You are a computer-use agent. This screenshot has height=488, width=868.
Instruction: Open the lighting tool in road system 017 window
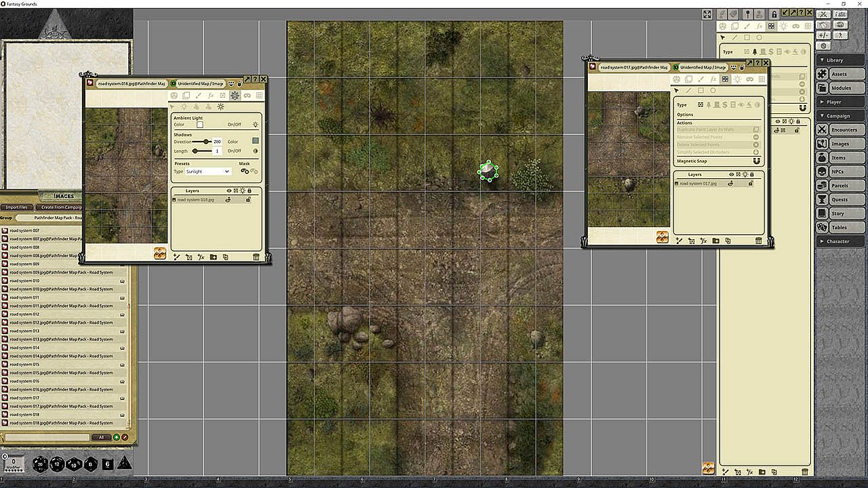(x=737, y=79)
